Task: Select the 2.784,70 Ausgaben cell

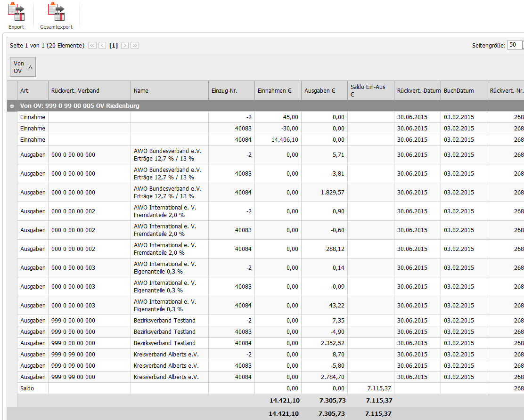Action: point(325,377)
